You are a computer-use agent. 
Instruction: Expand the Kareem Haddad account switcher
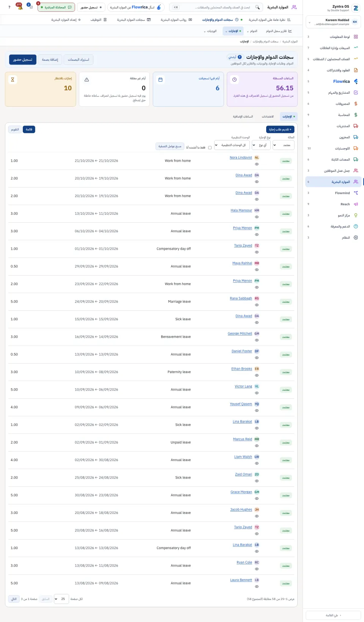[x=333, y=22]
